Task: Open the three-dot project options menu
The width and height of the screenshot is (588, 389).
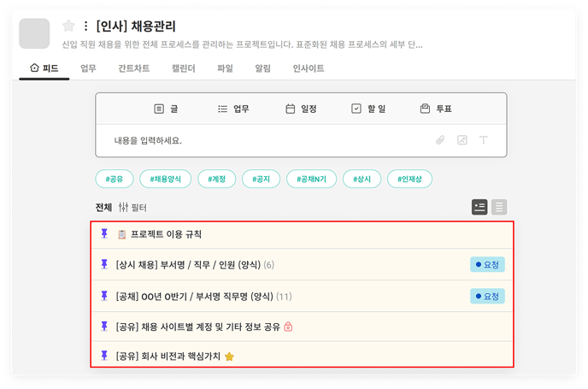Action: tap(85, 26)
